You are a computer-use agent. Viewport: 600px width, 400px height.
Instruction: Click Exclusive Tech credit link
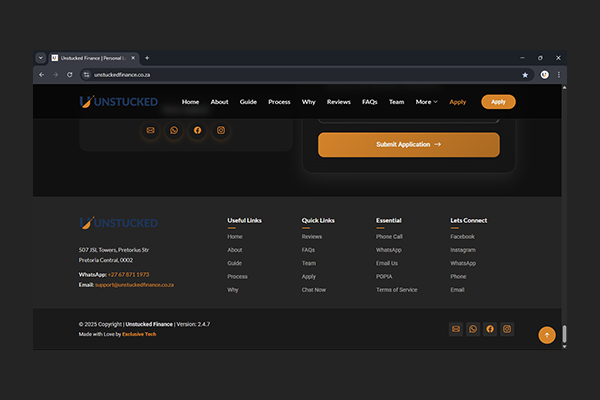(x=139, y=334)
